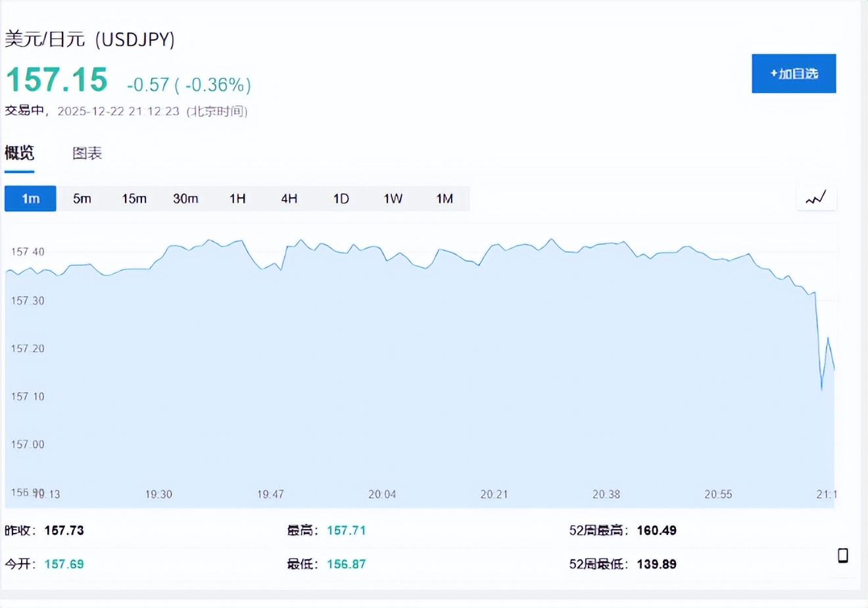This screenshot has width=868, height=608.
Task: Switch chart to 30m interval
Action: click(185, 199)
